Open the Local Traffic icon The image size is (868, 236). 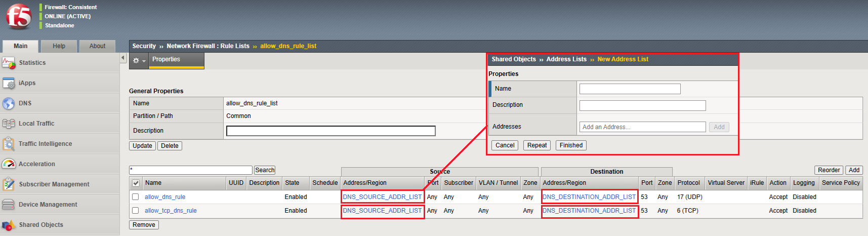point(9,124)
